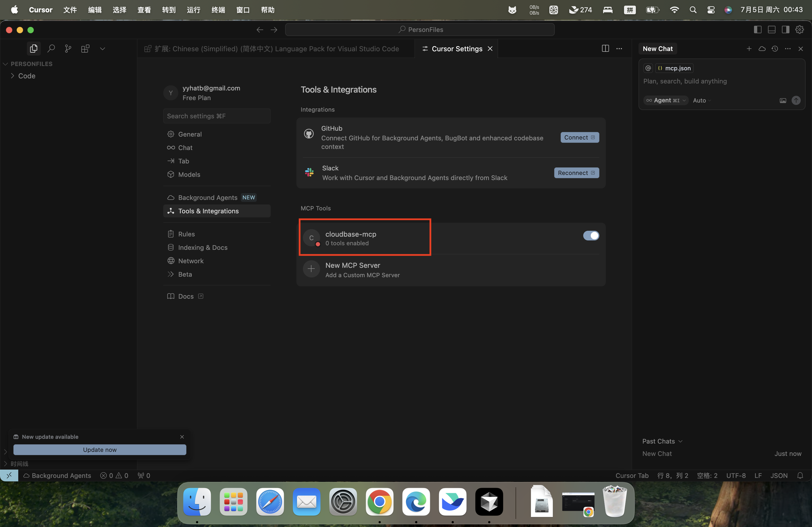Go back with the left arrow
812x527 pixels.
coord(260,30)
